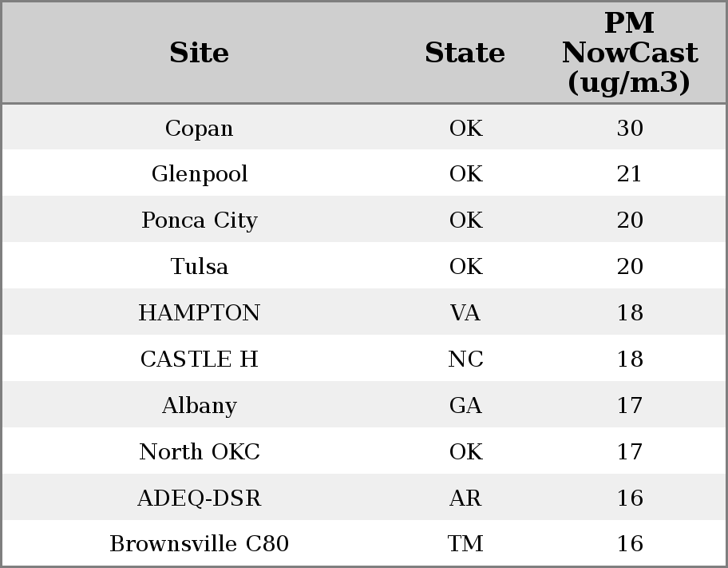The height and width of the screenshot is (568, 728).
Task: Click the AR state cell
Action: point(465,498)
